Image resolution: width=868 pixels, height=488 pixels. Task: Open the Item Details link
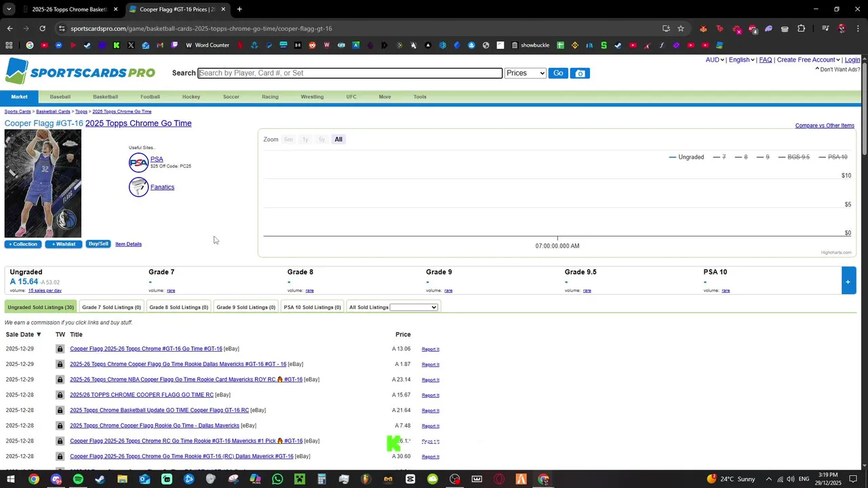coord(128,244)
